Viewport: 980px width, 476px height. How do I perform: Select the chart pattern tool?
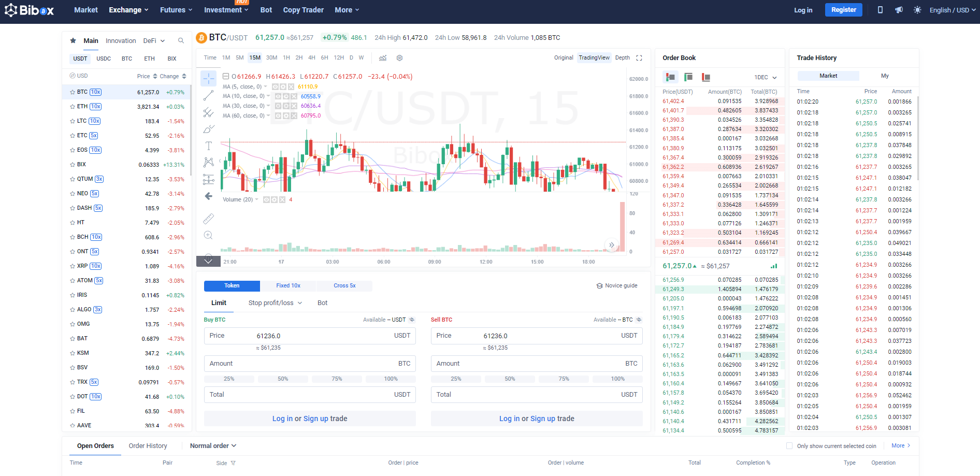209,162
